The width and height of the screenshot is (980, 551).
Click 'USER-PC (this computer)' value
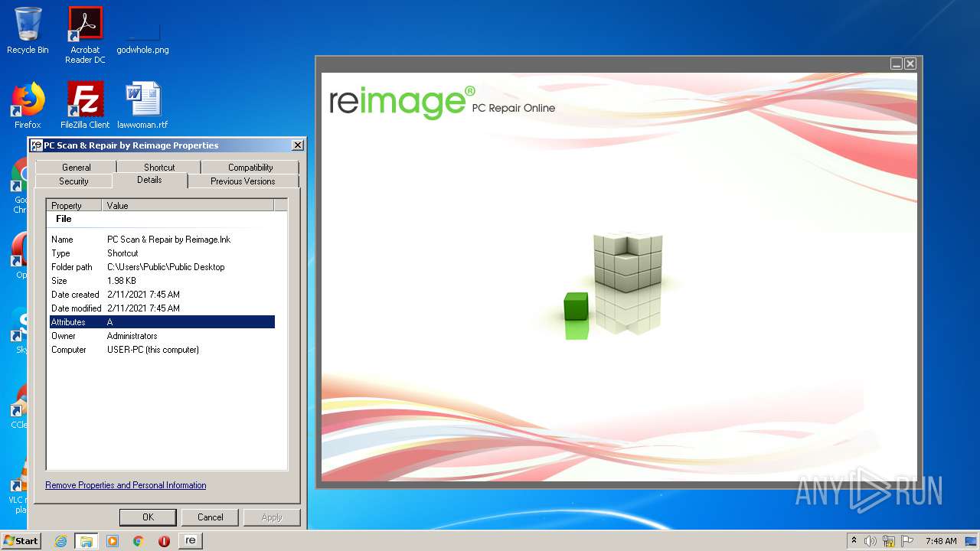[153, 350]
